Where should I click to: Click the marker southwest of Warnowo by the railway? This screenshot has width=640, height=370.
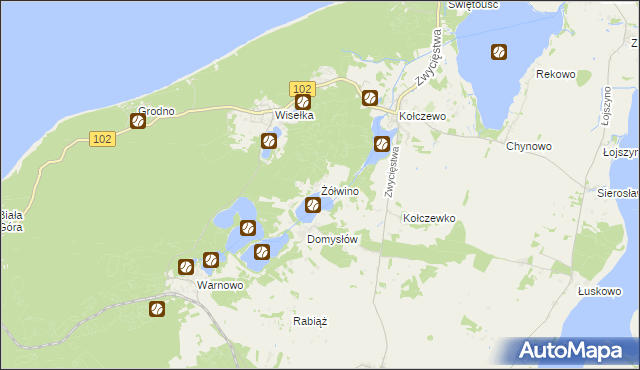(157, 309)
